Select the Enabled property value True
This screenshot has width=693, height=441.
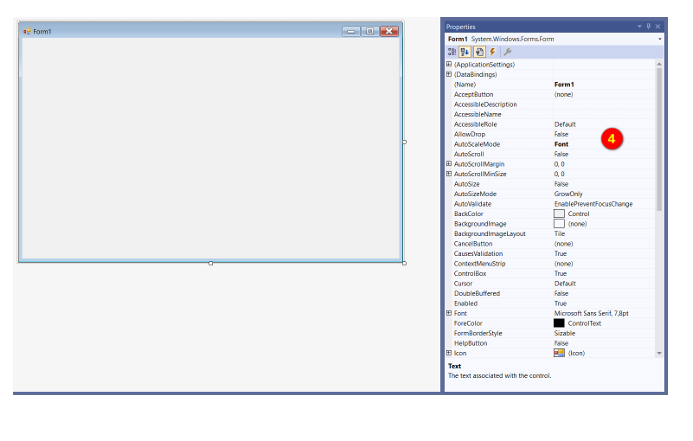[x=560, y=303]
